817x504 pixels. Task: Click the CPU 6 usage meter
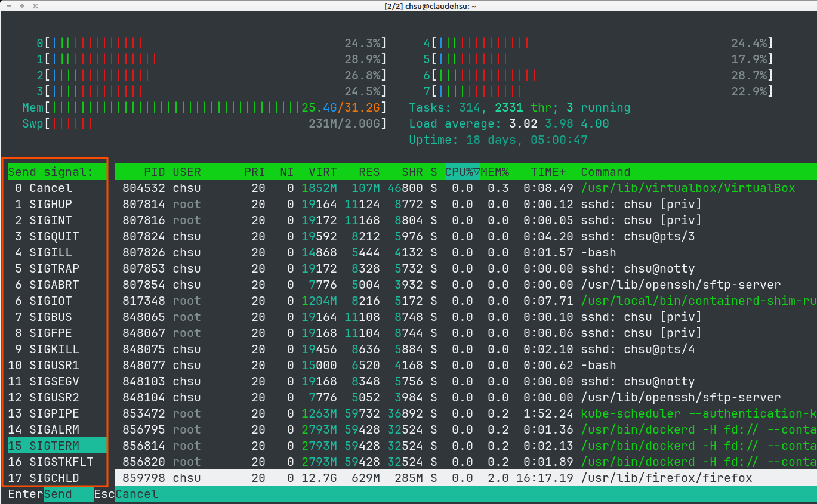pyautogui.click(x=598, y=75)
